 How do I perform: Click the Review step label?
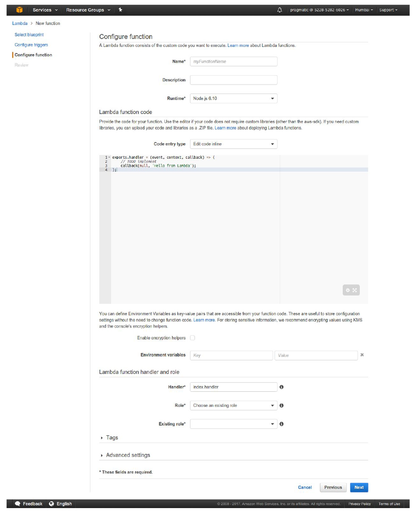(22, 65)
